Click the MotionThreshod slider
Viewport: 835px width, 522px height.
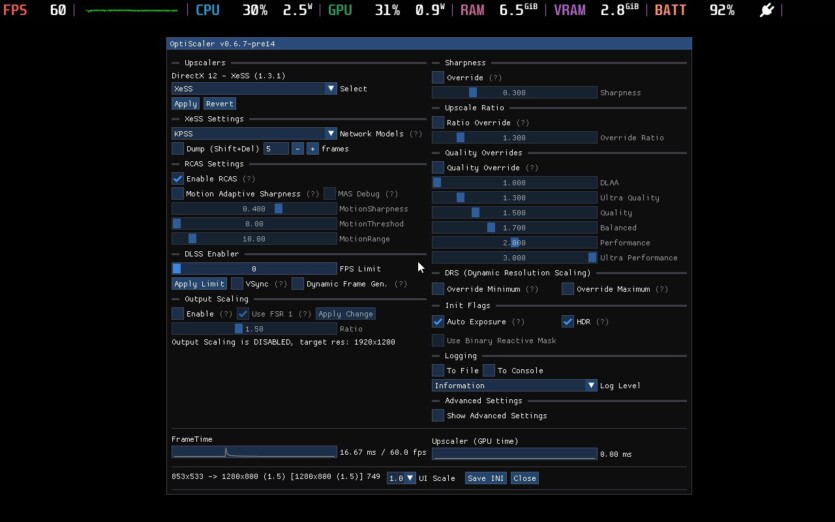coord(254,224)
